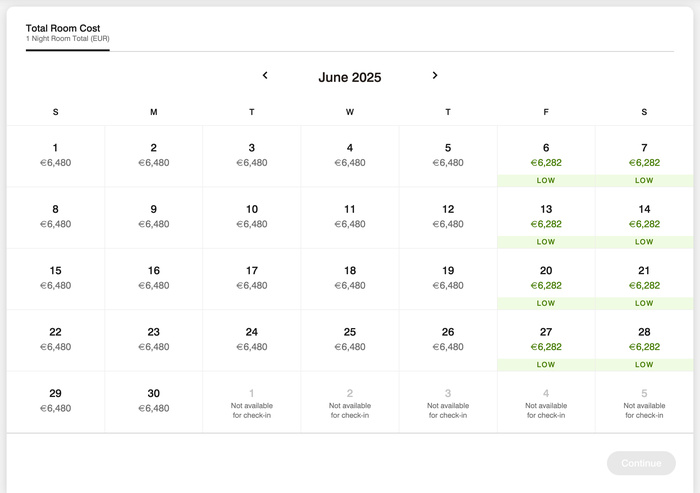This screenshot has height=493, width=700.
Task: Select June 29 on the calendar
Action: (55, 402)
